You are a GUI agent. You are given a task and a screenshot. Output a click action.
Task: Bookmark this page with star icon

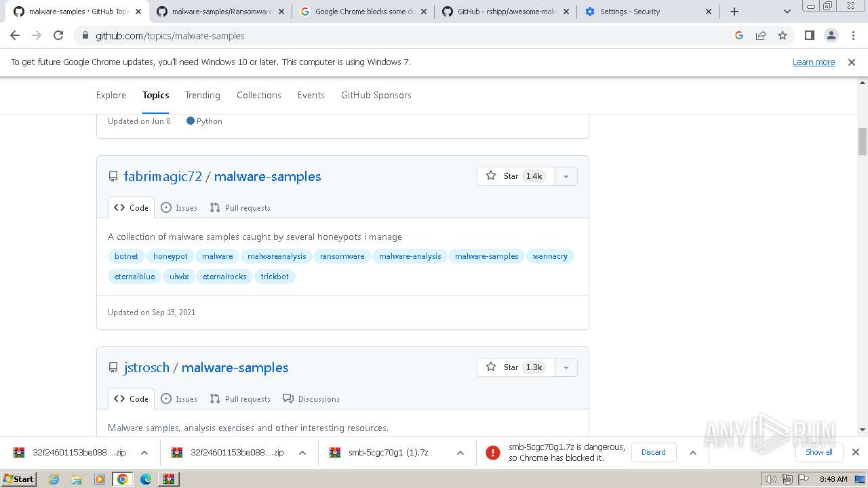click(x=783, y=35)
